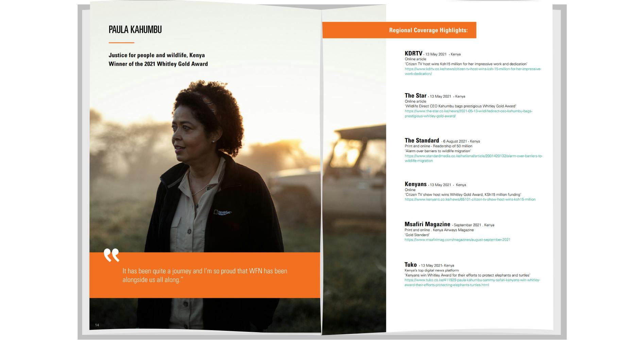Click the National Geographic logo on jacket
The height and width of the screenshot is (340, 644).
[x=223, y=213]
